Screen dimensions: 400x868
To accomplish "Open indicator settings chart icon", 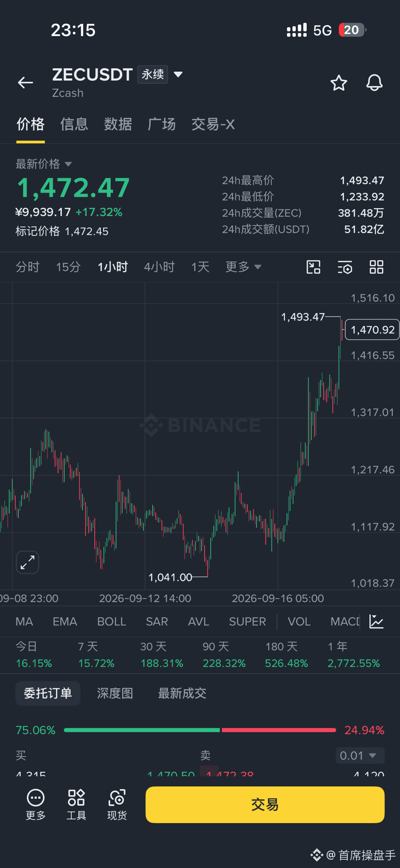I will coord(376,622).
